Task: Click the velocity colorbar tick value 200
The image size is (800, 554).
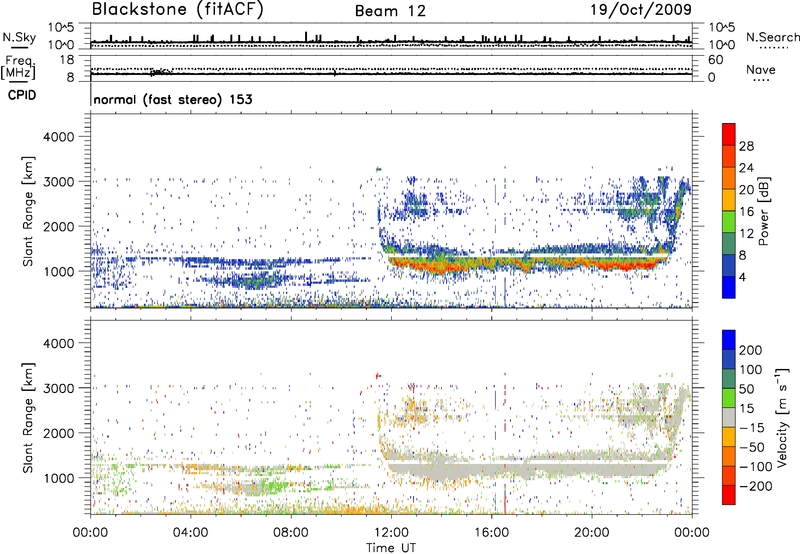Action: 751,350
